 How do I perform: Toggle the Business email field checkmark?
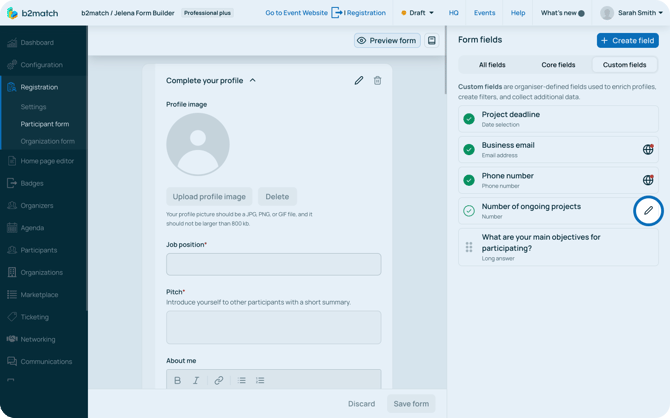(x=469, y=150)
